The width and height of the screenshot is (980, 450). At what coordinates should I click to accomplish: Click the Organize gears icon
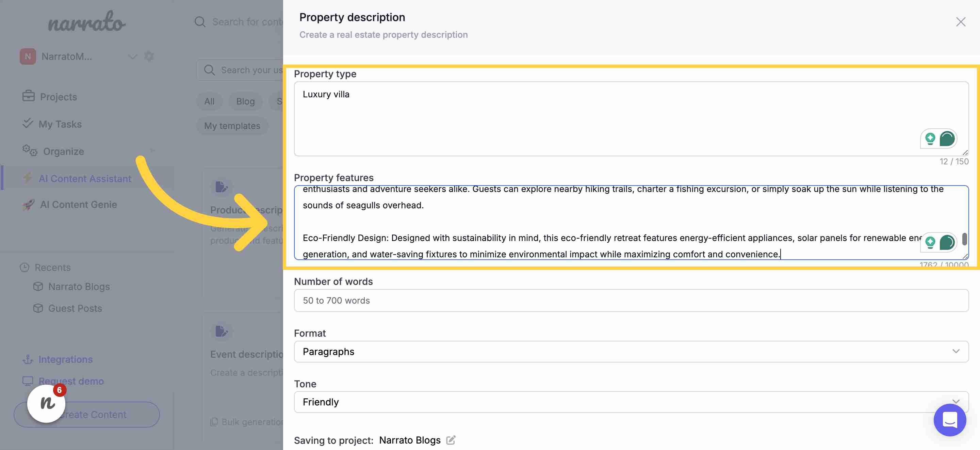point(30,151)
